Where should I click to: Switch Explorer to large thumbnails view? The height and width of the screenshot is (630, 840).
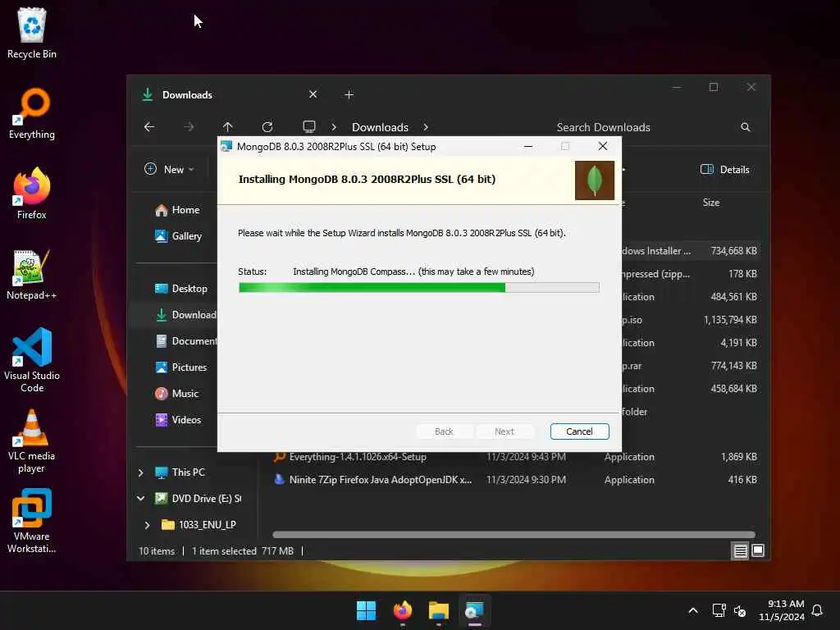click(x=758, y=550)
